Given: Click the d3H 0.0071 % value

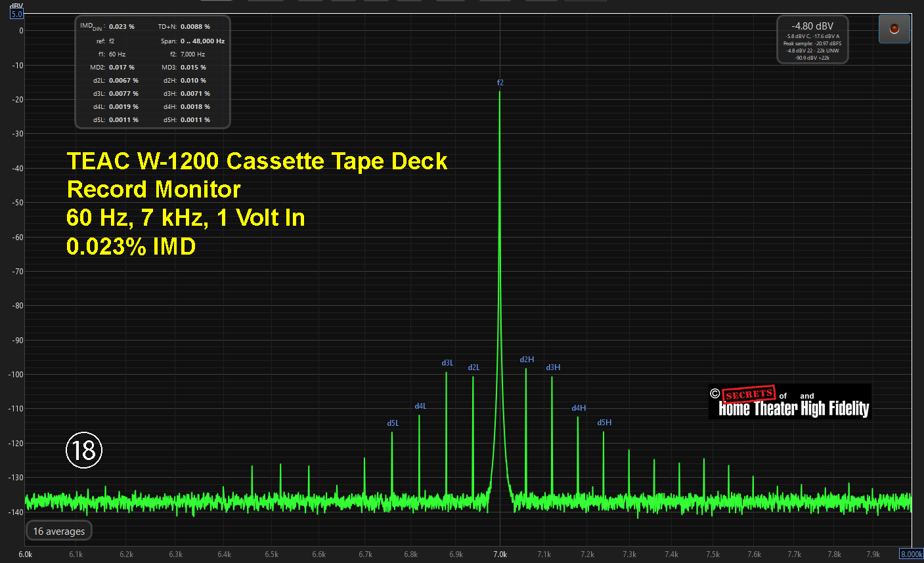Looking at the screenshot, I should [195, 93].
